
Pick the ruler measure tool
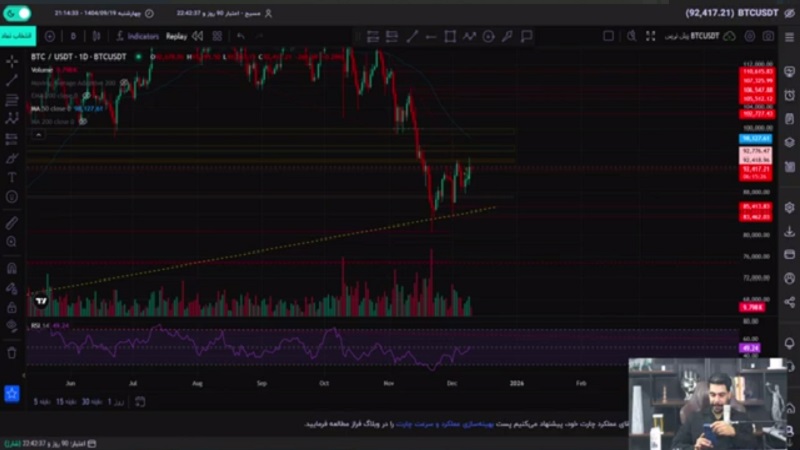click(12, 222)
